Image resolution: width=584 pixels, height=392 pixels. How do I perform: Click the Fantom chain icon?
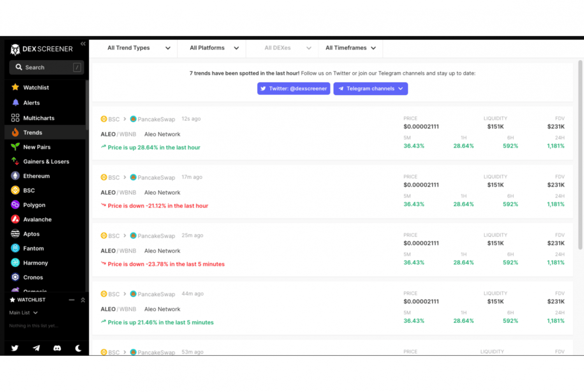click(15, 248)
